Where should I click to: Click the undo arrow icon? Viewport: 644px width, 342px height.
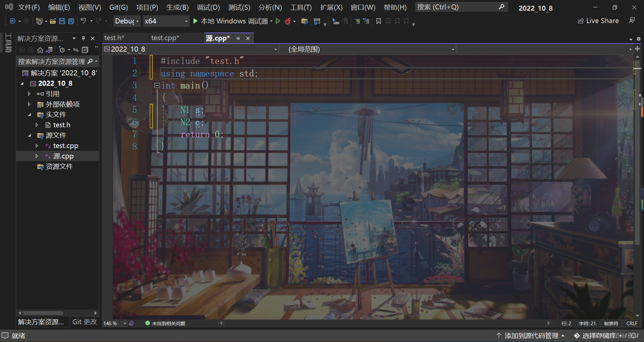[x=84, y=21]
